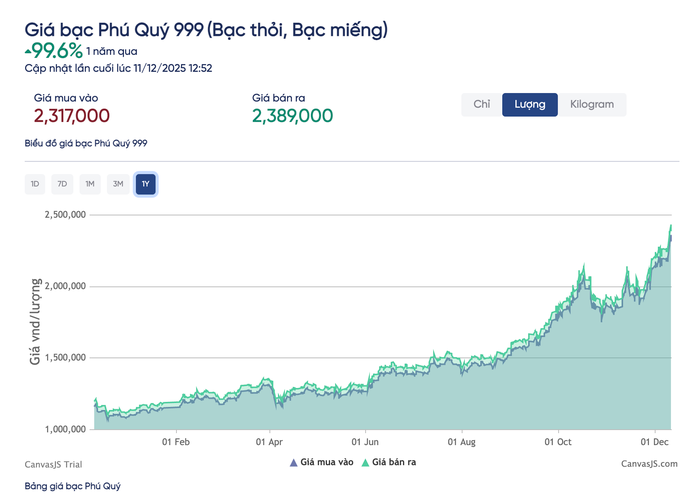Click the green upward trend arrow icon
The image size is (698, 498).
click(x=28, y=49)
